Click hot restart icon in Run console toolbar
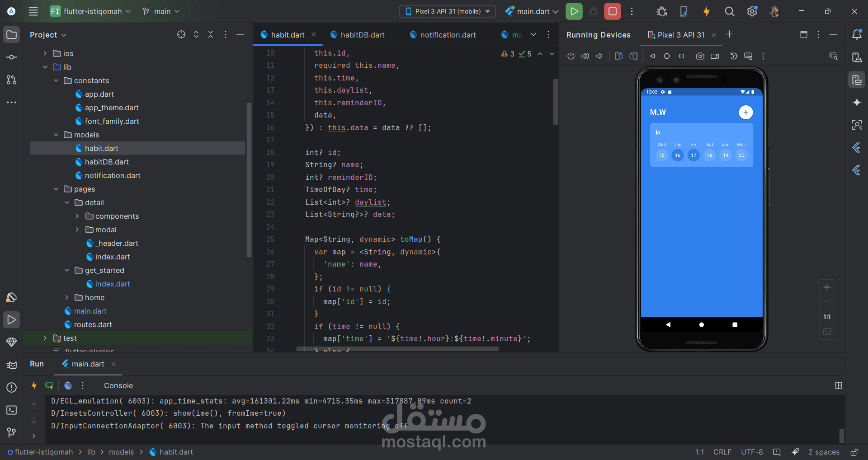The height and width of the screenshot is (460, 868). 49,385
